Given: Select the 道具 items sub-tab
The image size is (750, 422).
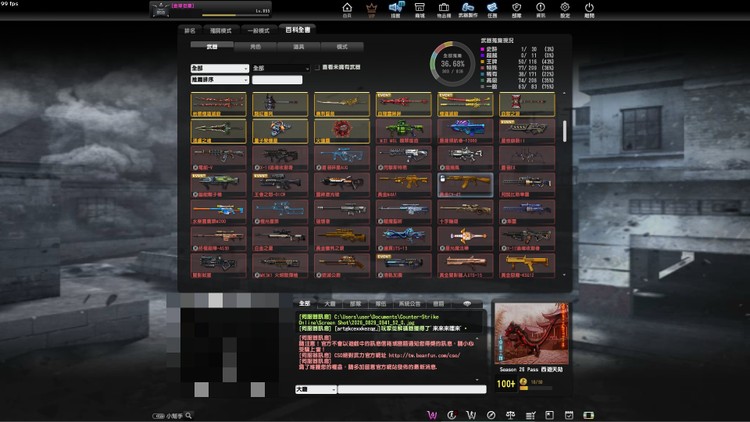Looking at the screenshot, I should pos(298,46).
